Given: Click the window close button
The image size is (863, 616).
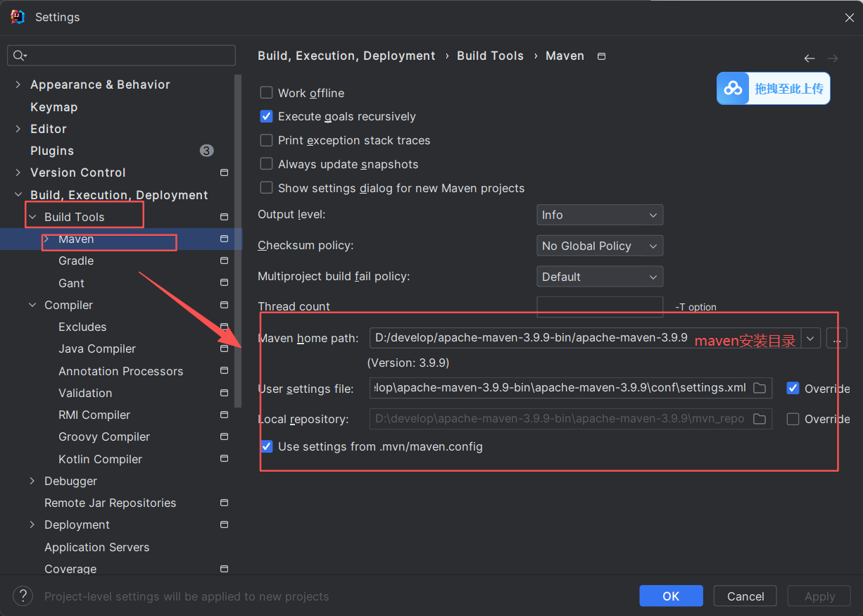Looking at the screenshot, I should 850,18.
